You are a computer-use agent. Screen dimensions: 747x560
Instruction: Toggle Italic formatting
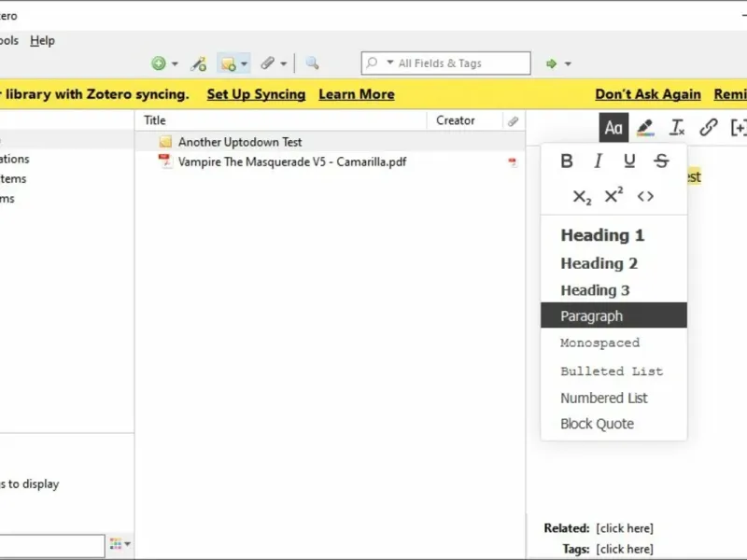click(598, 161)
